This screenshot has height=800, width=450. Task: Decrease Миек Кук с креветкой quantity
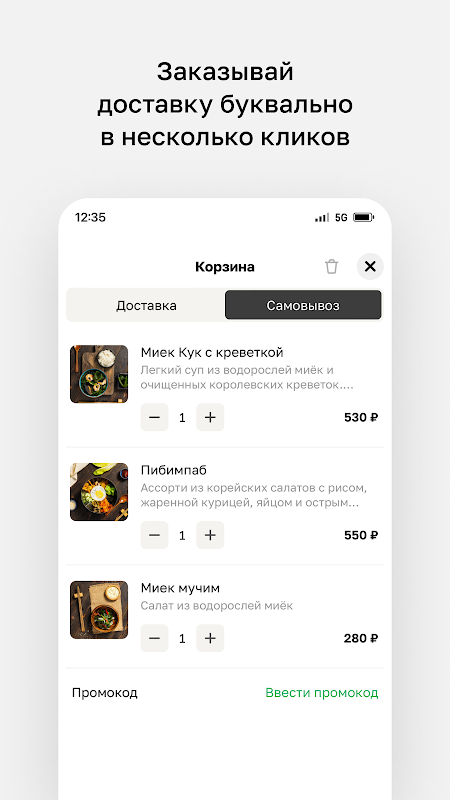[x=155, y=417]
